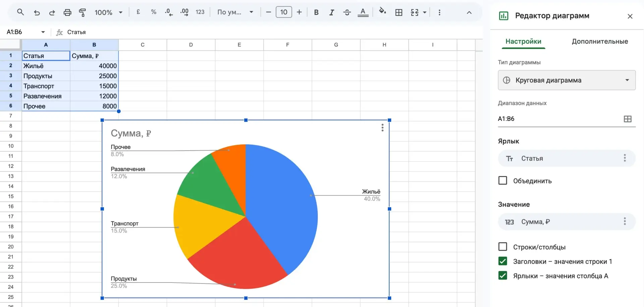Merge the selected cells
Screen dimensions: 644x307
[415, 12]
